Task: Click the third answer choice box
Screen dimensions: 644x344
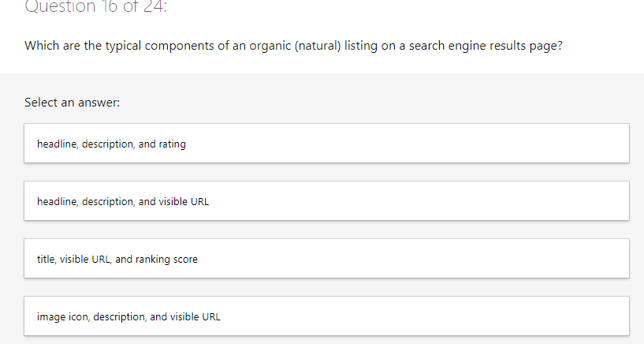Action: [326, 259]
